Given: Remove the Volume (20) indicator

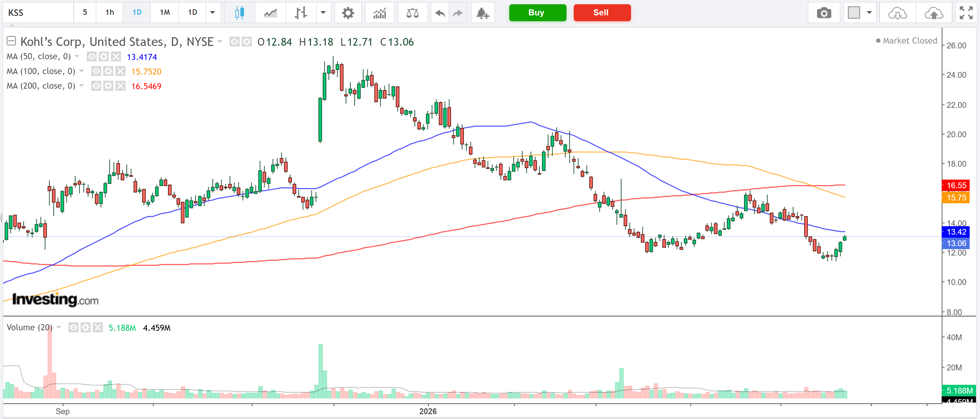Looking at the screenshot, I should pos(98,327).
